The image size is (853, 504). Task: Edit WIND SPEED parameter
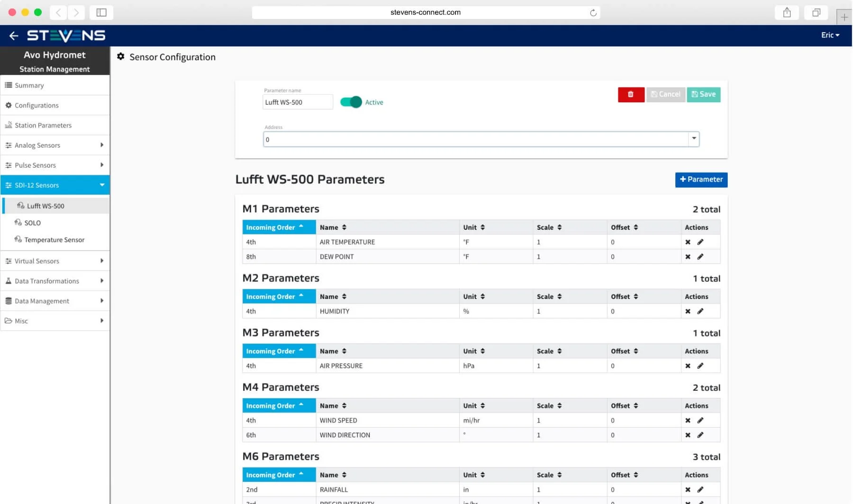[700, 420]
